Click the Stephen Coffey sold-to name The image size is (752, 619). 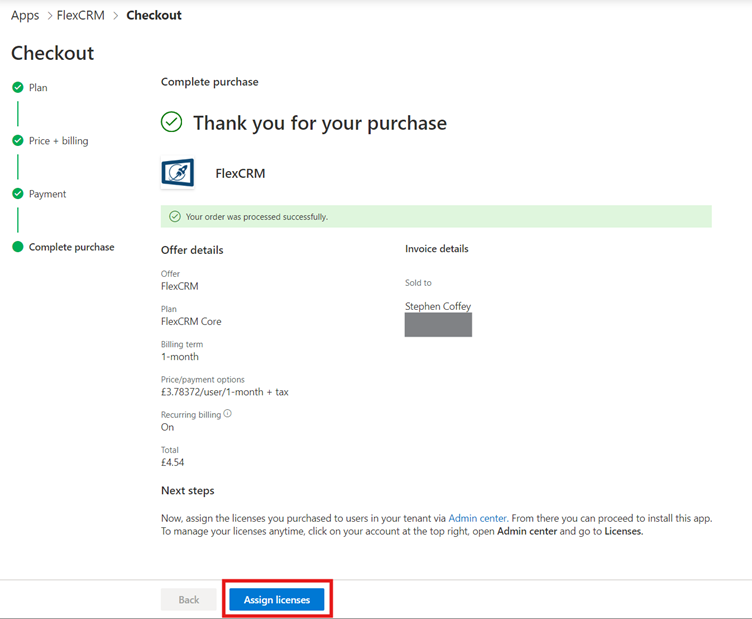coord(438,306)
